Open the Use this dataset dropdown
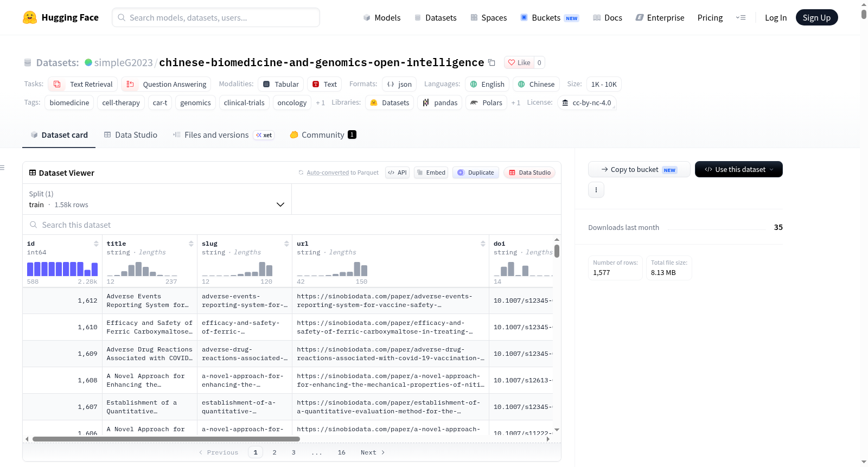Screen dimensions: 868x467 pyautogui.click(x=739, y=169)
